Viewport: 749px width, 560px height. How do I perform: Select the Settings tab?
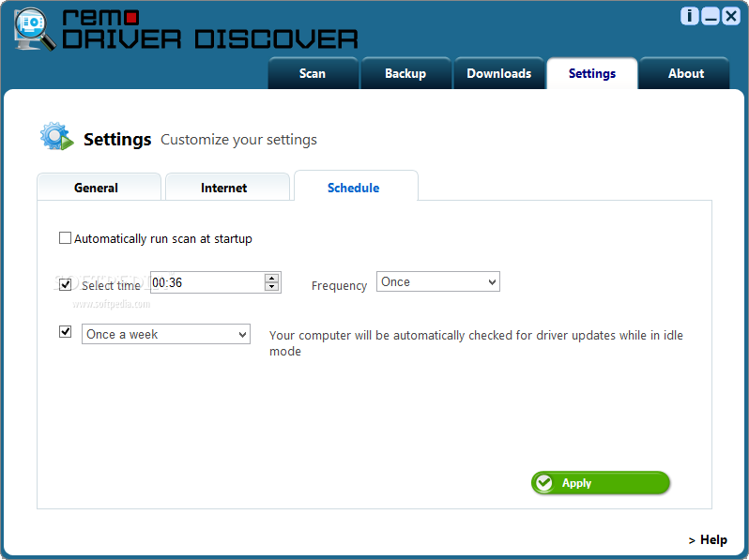(592, 73)
